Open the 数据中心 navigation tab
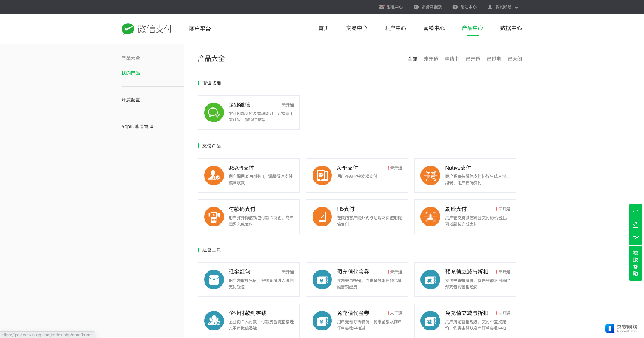The height and width of the screenshot is (338, 644). click(x=511, y=28)
